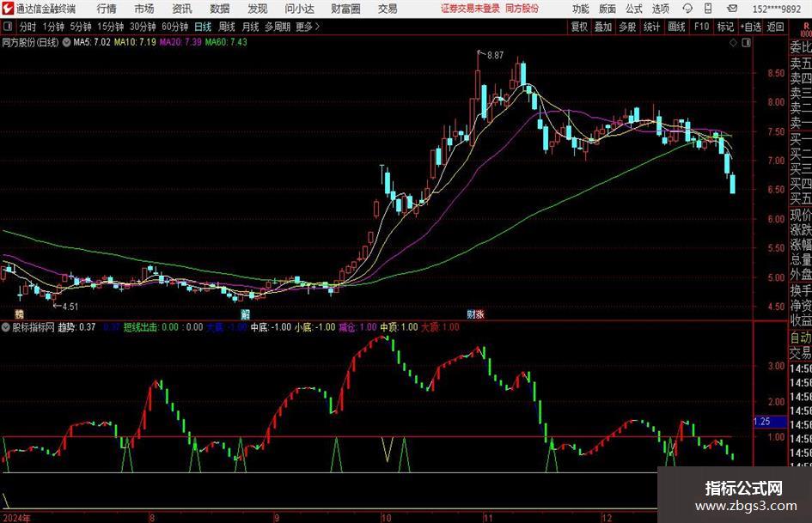
Task: Expand 同方股份(日线) indicator dropdown arrow
Action: (66, 42)
